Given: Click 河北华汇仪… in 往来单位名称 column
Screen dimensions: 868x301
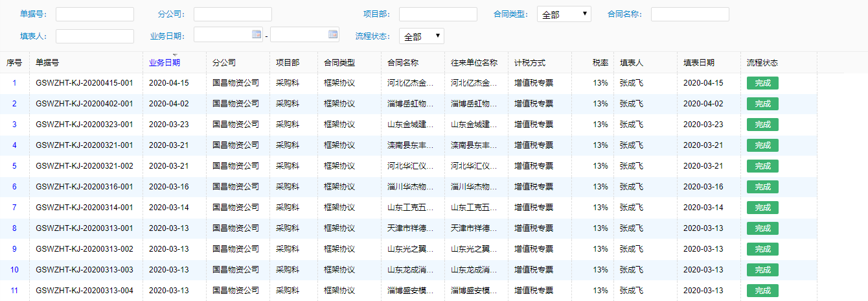Looking at the screenshot, I should click(x=474, y=166).
